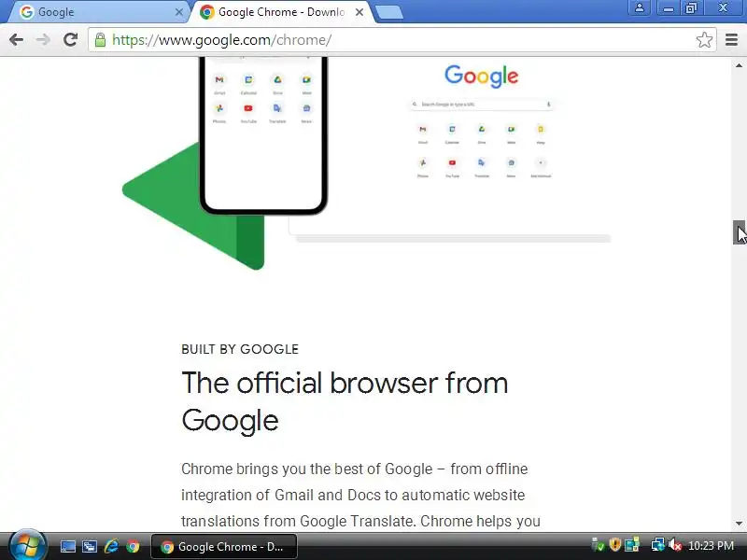747x560 pixels.
Task: Select the Google Chrome - Download tab
Action: (281, 12)
